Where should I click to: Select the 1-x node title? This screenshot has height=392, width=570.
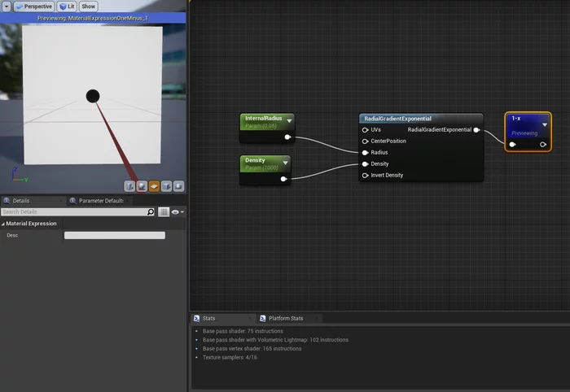[x=515, y=118]
